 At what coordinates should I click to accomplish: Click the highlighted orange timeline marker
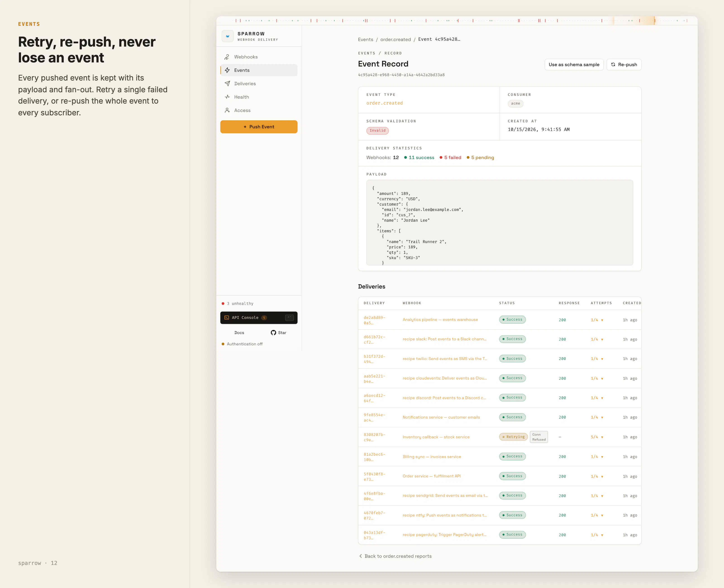point(655,21)
